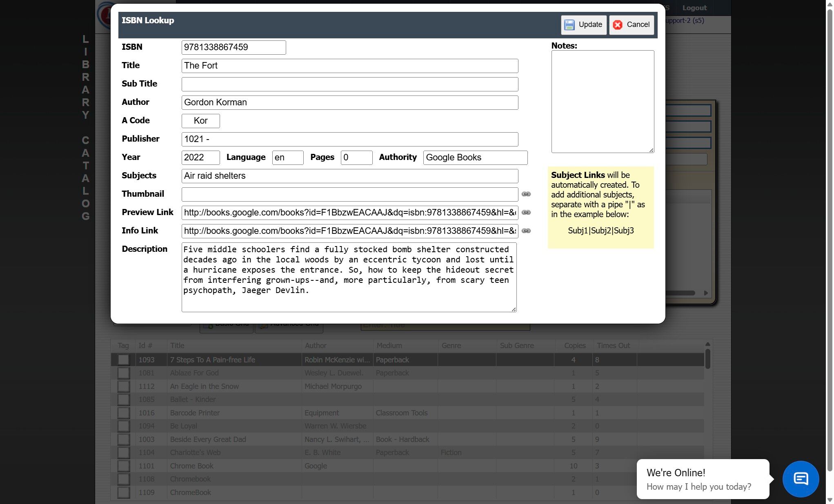The image size is (834, 504).
Task: Click into the Sub Title input field
Action: point(349,84)
